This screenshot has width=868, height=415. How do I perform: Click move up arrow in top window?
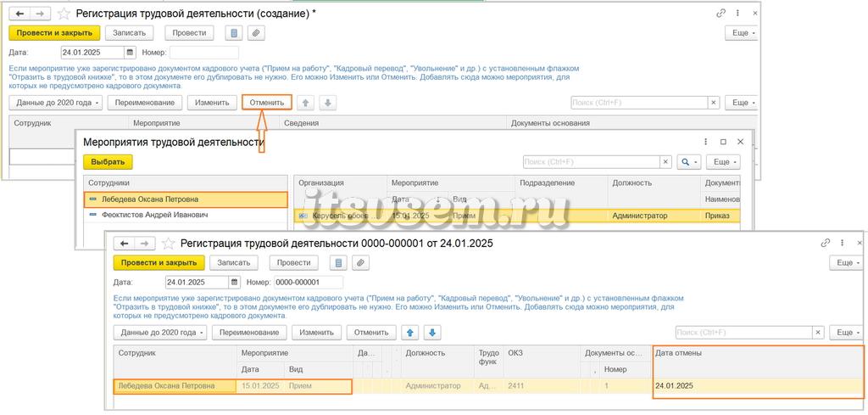click(305, 103)
